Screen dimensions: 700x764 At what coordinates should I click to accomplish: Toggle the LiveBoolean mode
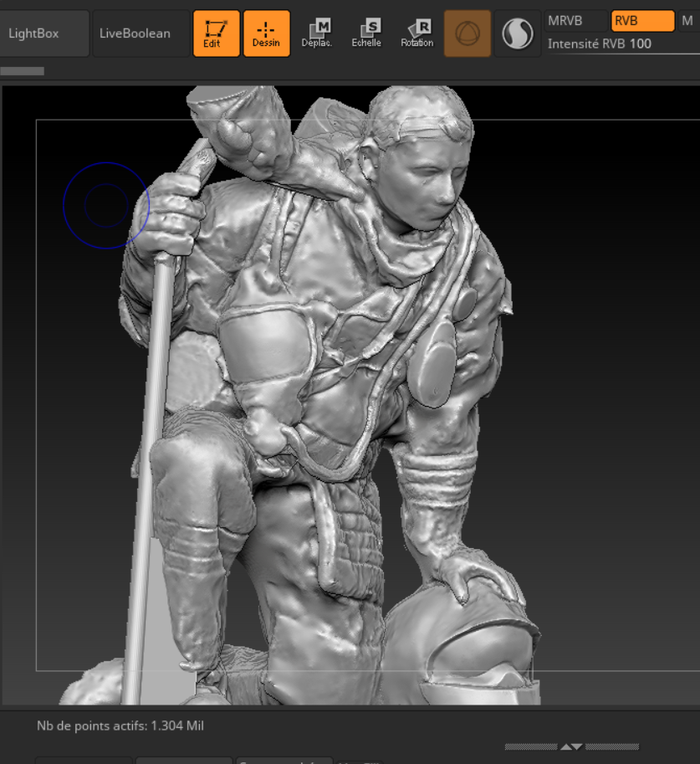pos(141,33)
